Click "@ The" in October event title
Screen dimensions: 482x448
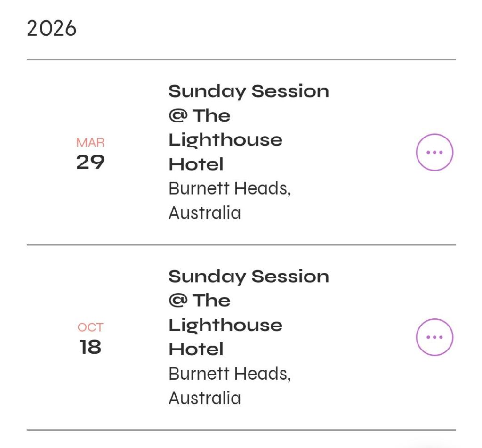click(x=200, y=301)
